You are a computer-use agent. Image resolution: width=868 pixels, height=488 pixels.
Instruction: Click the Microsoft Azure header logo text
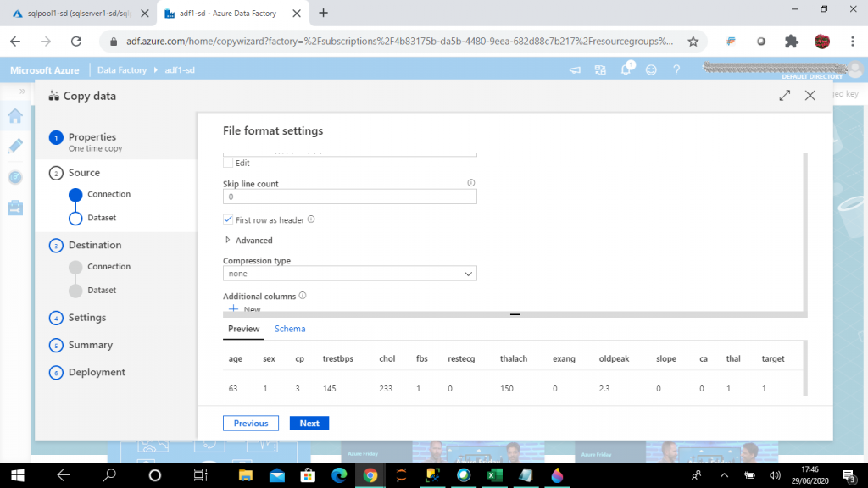[x=44, y=70]
